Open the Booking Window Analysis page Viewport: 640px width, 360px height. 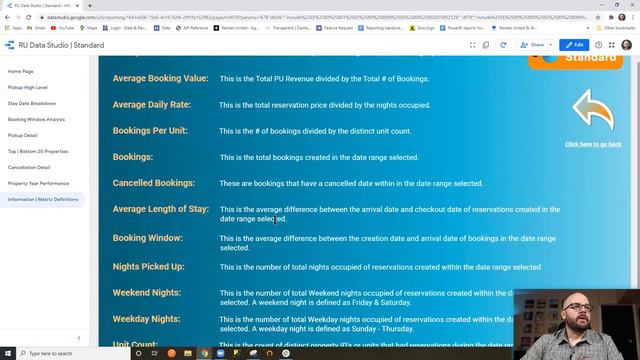(x=36, y=119)
